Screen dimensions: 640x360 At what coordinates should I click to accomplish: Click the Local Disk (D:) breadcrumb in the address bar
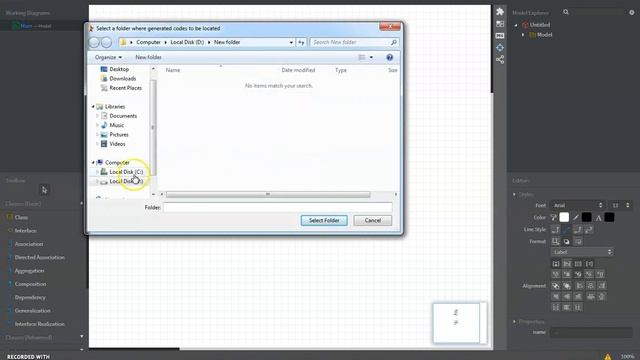(187, 42)
